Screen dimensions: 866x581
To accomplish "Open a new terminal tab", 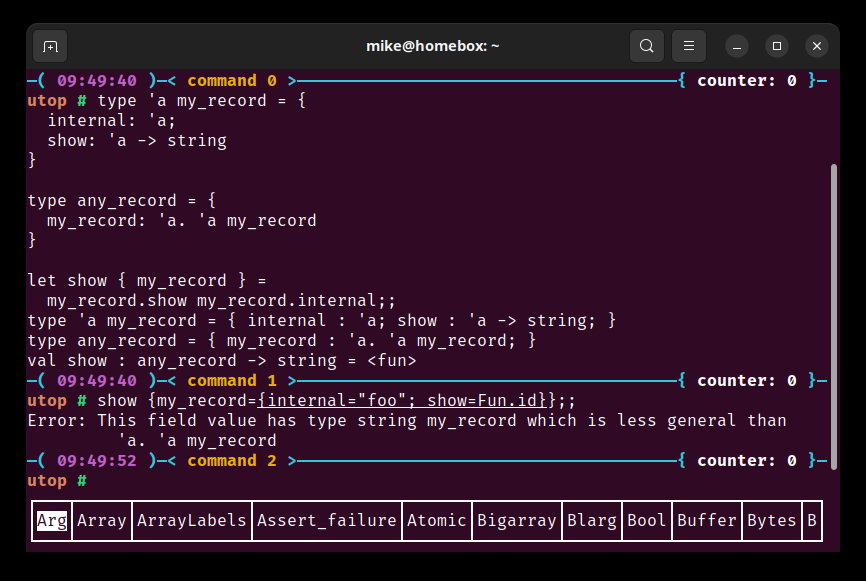I will point(51,46).
